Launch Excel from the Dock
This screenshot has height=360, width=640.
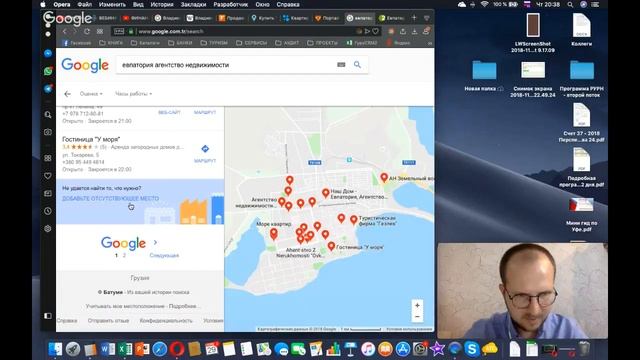click(125, 349)
